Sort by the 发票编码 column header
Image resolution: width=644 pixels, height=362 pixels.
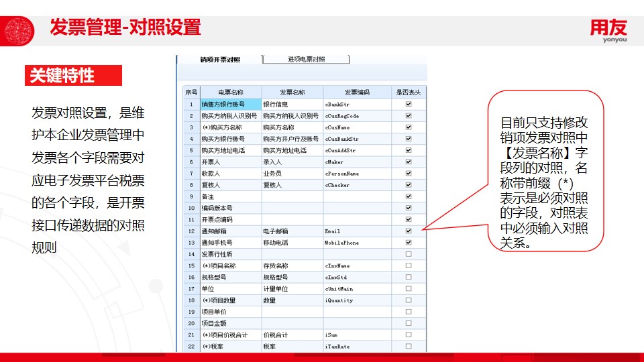click(356, 93)
